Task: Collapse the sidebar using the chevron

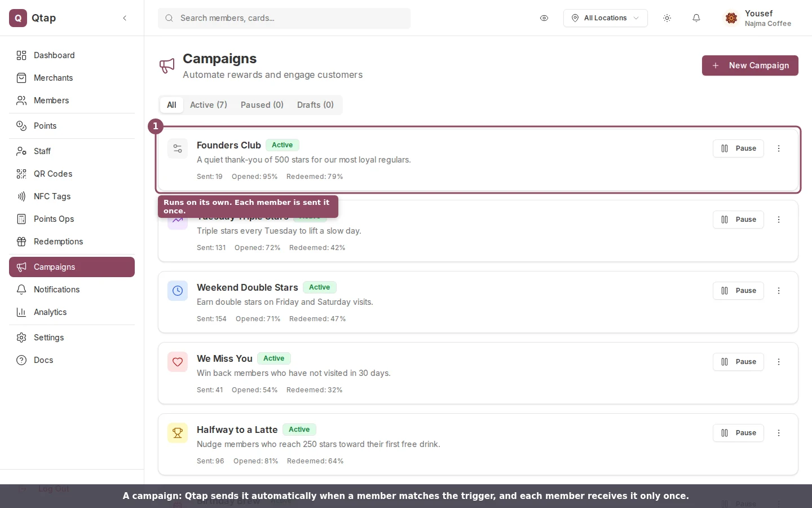Action: 125,18
